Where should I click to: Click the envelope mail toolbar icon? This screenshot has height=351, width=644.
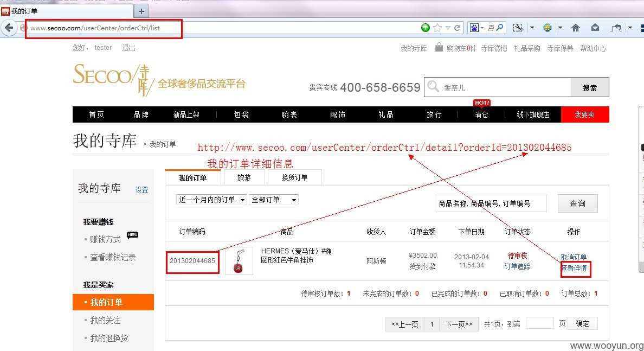tap(595, 28)
